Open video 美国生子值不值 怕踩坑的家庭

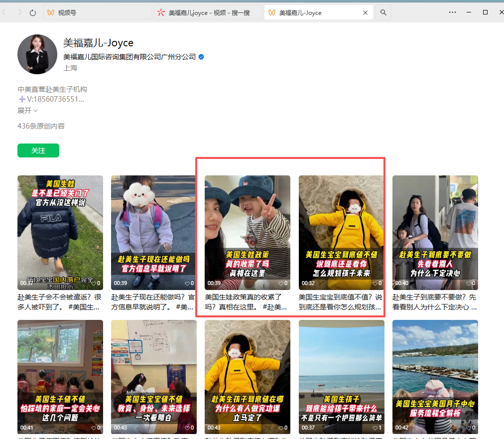60,377
